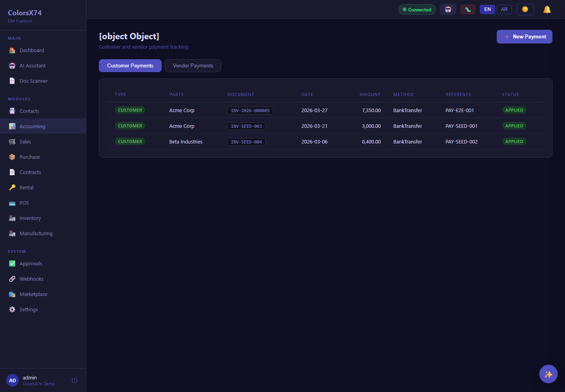Click the DATE column header
This screenshot has height=392, width=565.
pos(307,94)
